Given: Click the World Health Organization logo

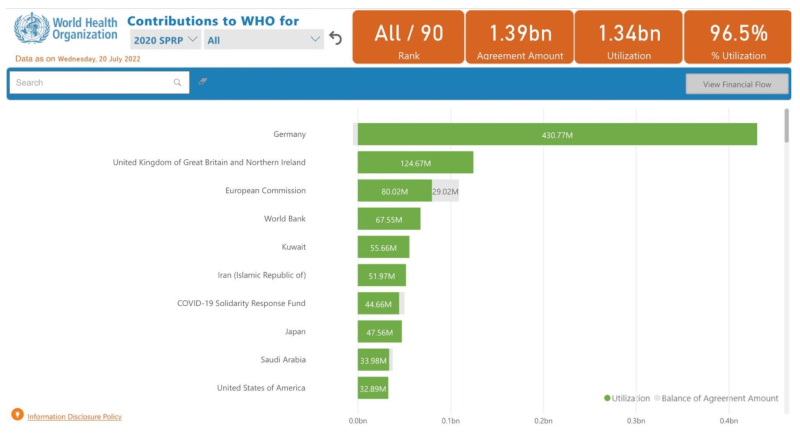Looking at the screenshot, I should [65, 29].
